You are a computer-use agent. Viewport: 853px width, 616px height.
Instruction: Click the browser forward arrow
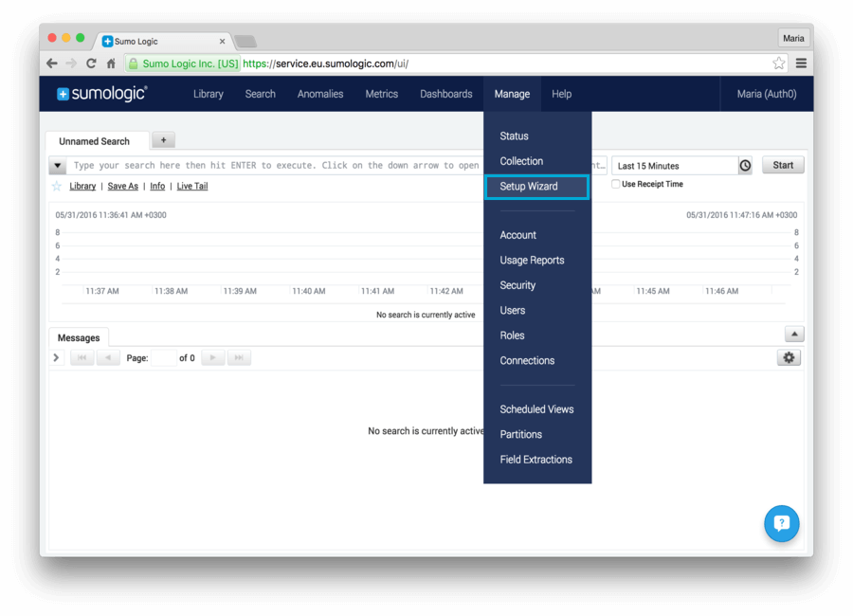click(71, 63)
